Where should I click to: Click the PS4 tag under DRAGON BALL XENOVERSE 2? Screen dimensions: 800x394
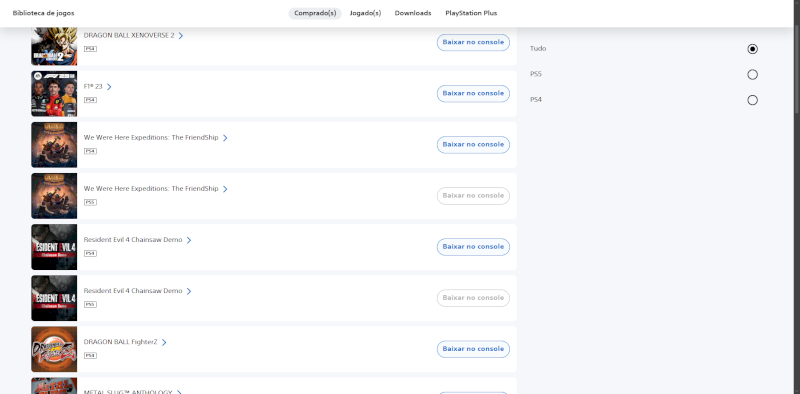click(x=90, y=49)
